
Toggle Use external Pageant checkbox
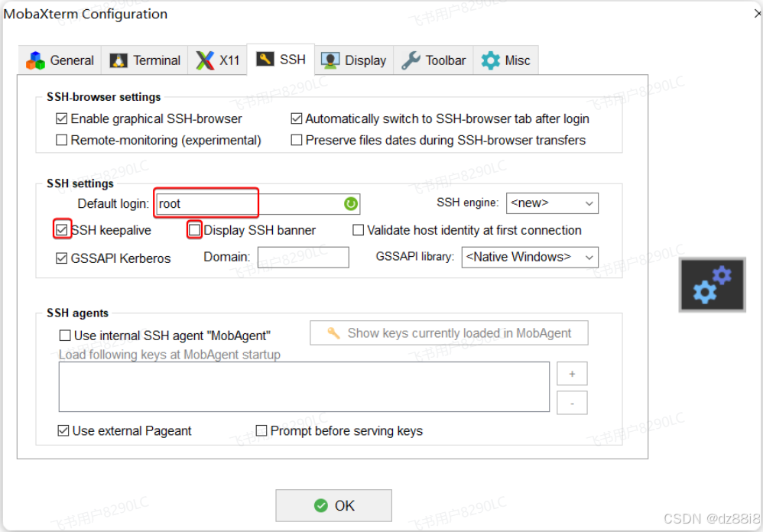tap(63, 430)
